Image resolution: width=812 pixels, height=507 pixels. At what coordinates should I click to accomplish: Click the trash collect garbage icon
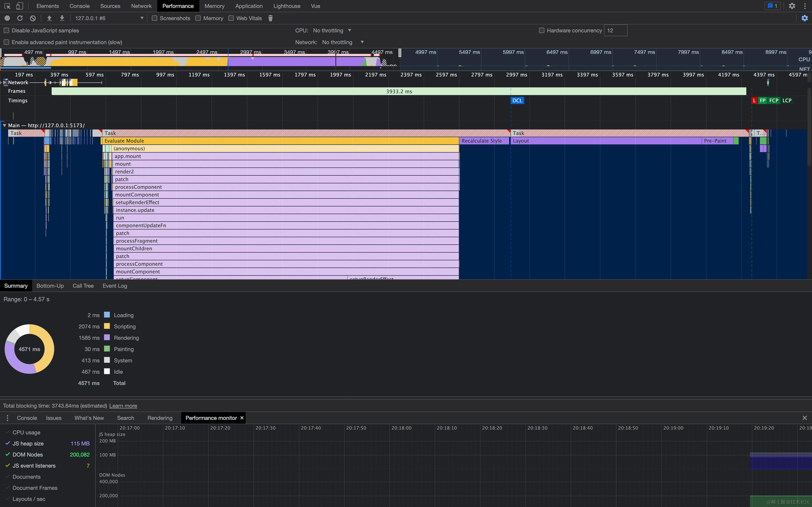(x=270, y=18)
